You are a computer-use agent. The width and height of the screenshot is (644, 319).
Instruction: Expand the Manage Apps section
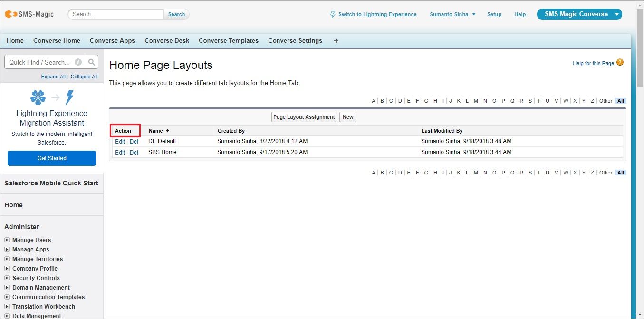[x=7, y=250]
